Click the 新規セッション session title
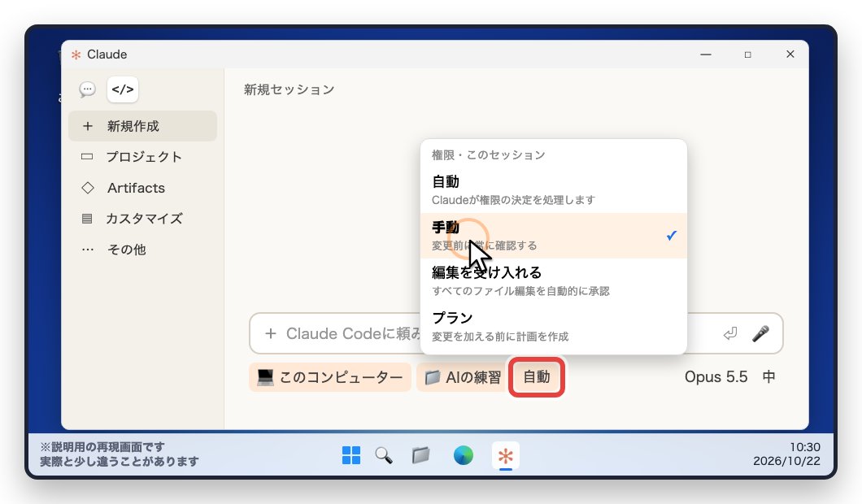862x504 pixels. pyautogui.click(x=290, y=89)
